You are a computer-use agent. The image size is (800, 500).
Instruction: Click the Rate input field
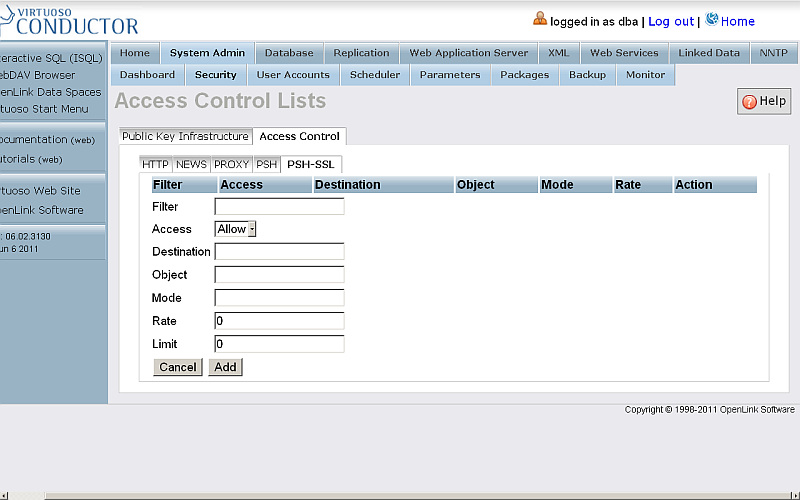(279, 321)
